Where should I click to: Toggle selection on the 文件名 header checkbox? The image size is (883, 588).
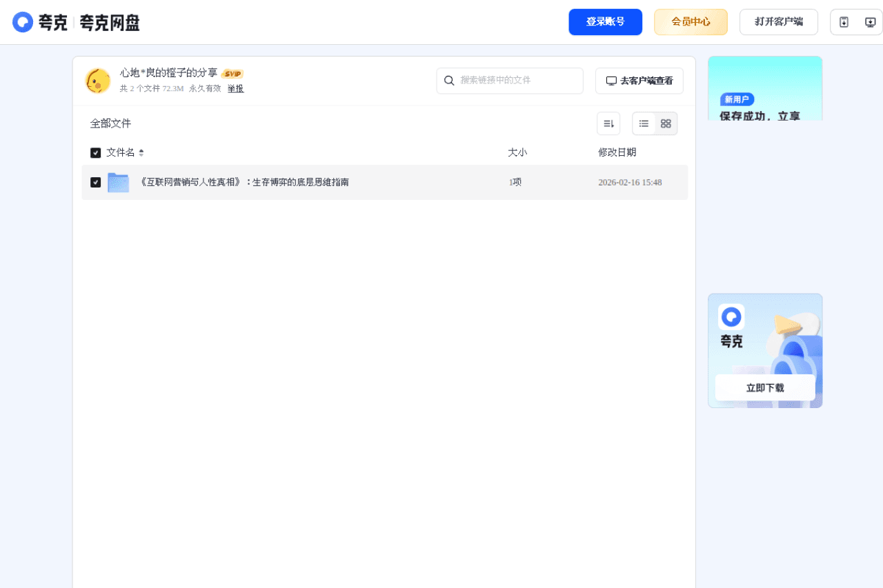point(95,152)
